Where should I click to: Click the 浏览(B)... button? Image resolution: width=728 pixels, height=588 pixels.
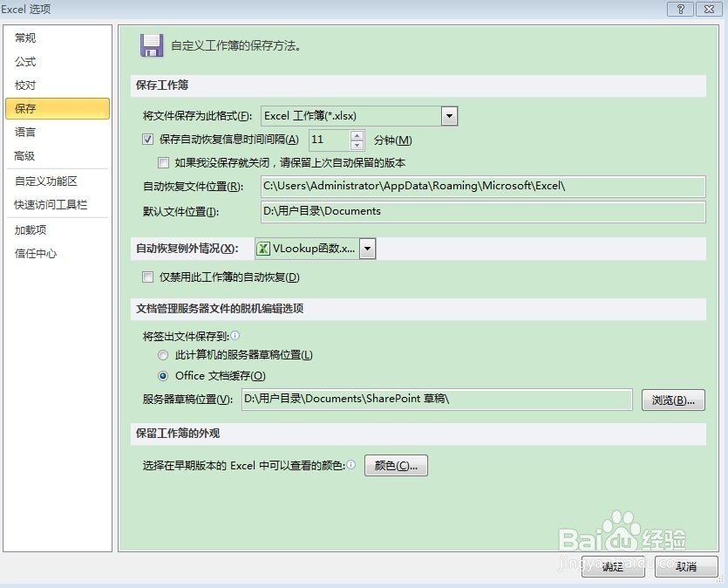click(673, 400)
